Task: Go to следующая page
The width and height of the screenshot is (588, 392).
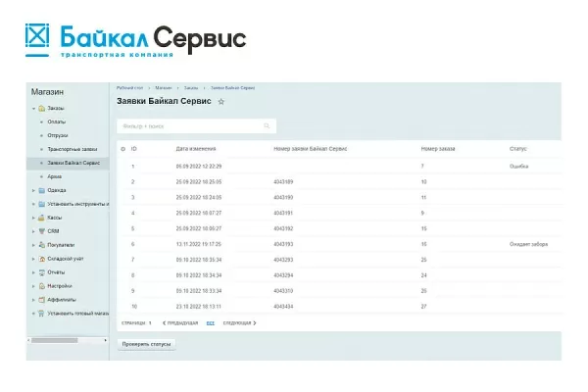Action: 239,323
